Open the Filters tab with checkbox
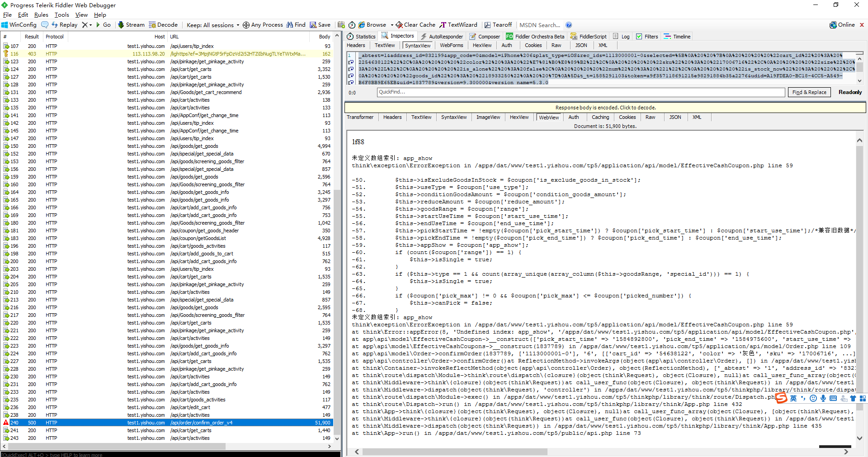 647,37
